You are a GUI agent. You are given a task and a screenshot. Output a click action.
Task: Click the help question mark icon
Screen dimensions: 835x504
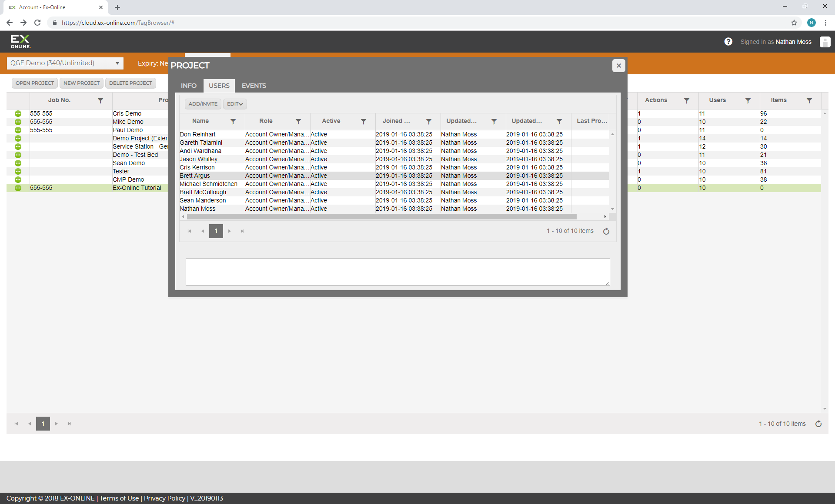pos(728,42)
